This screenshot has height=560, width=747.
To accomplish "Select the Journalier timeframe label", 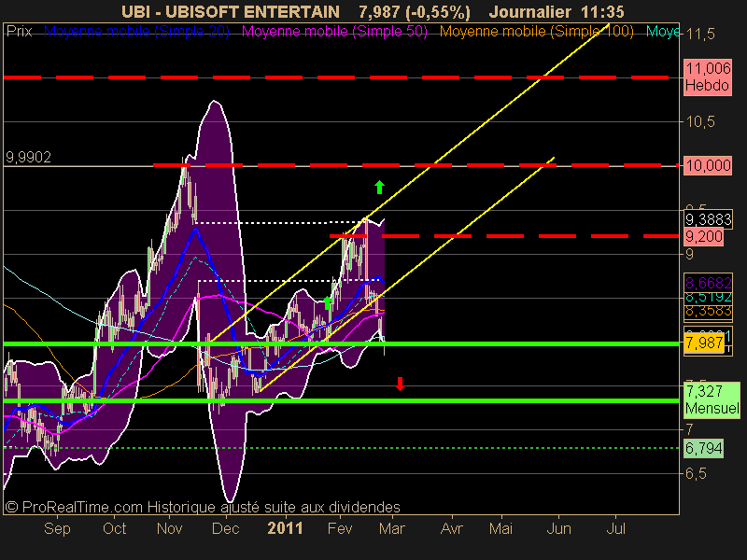I will [x=529, y=11].
